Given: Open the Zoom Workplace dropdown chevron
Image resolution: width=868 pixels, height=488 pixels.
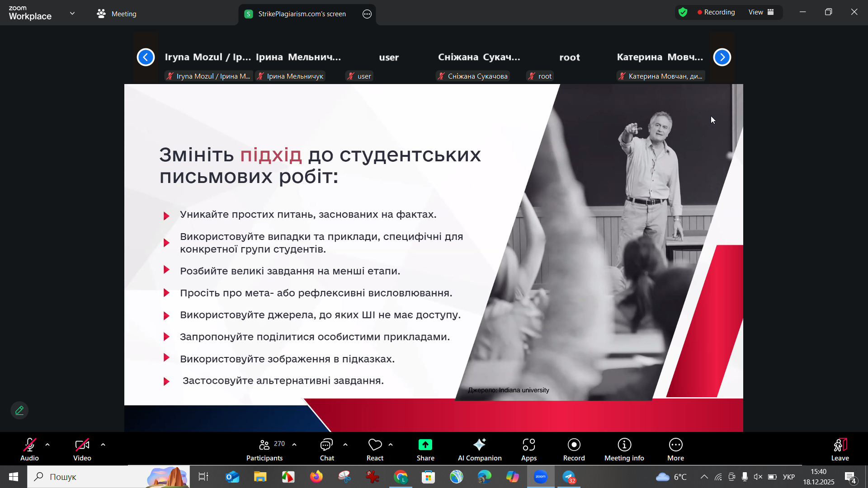Looking at the screenshot, I should [x=72, y=14].
